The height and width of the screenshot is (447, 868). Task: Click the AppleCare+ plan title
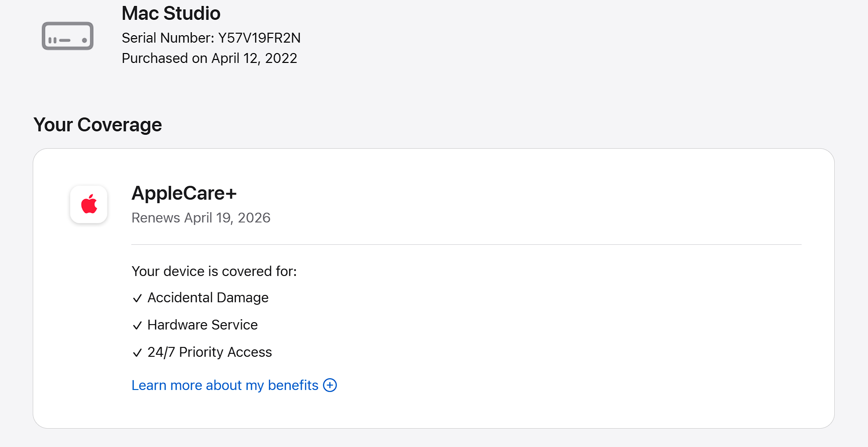coord(184,193)
